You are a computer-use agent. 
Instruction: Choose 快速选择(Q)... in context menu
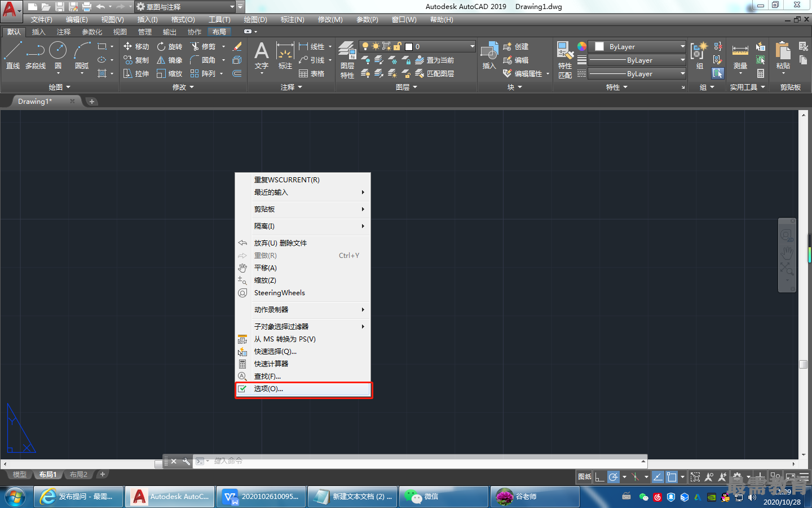(x=303, y=352)
